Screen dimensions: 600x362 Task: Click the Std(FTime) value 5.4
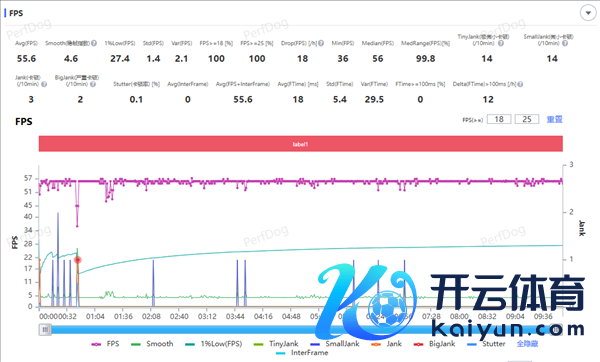tap(340, 100)
